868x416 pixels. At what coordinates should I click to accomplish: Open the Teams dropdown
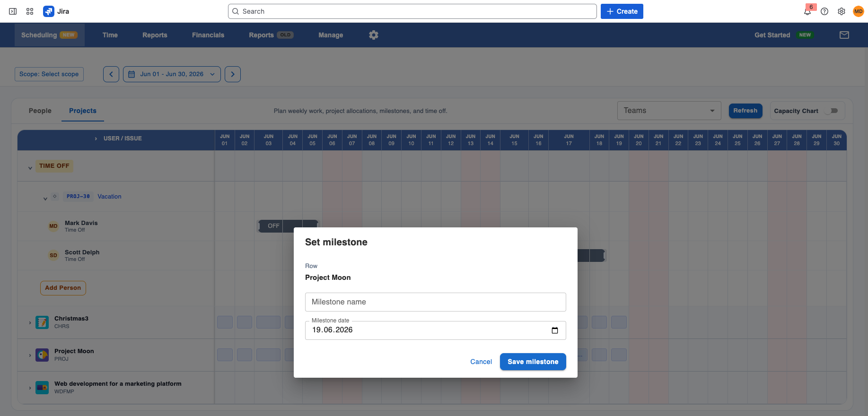tap(669, 111)
